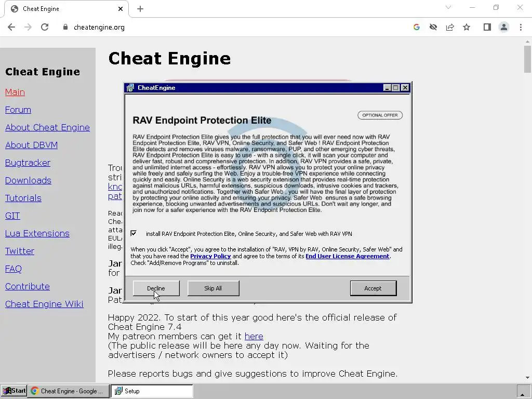Open the End User License Agreement link

coord(348,256)
